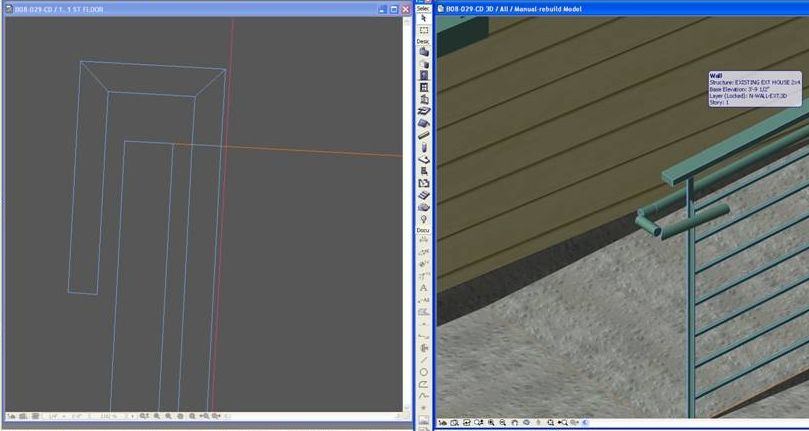Viewport: 809px width, 431px height.
Task: Collapse the Docu toolbox section header
Action: point(423,230)
